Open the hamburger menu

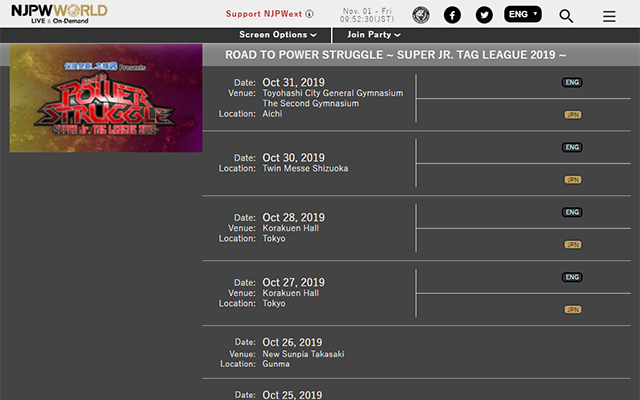coord(609,16)
